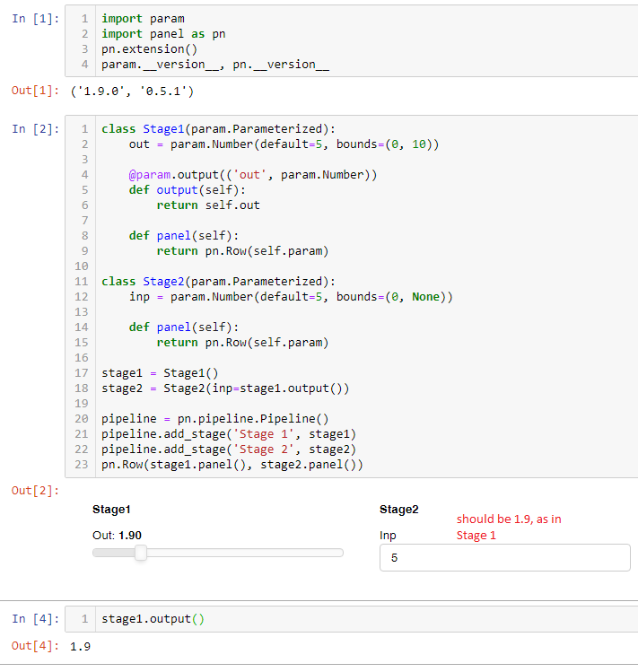Screen dimensions: 638x672
Task: Click the Out slider handle in Stage1
Action: (x=141, y=553)
